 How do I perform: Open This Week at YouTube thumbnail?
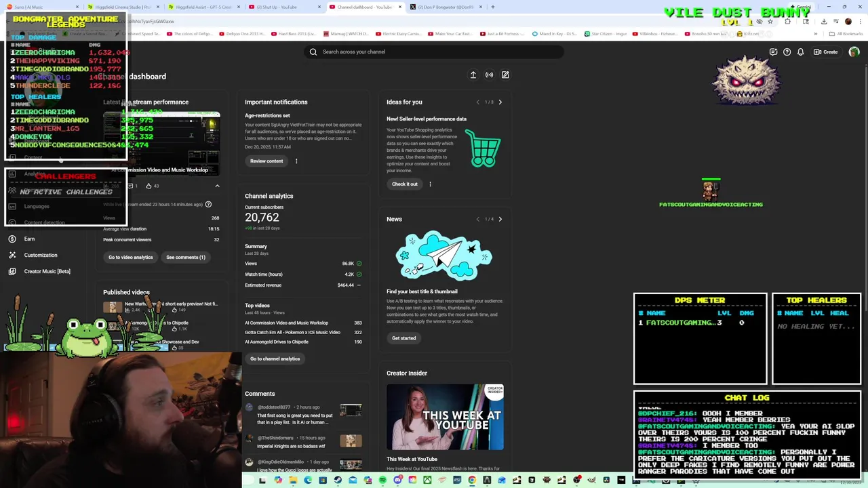(x=445, y=417)
